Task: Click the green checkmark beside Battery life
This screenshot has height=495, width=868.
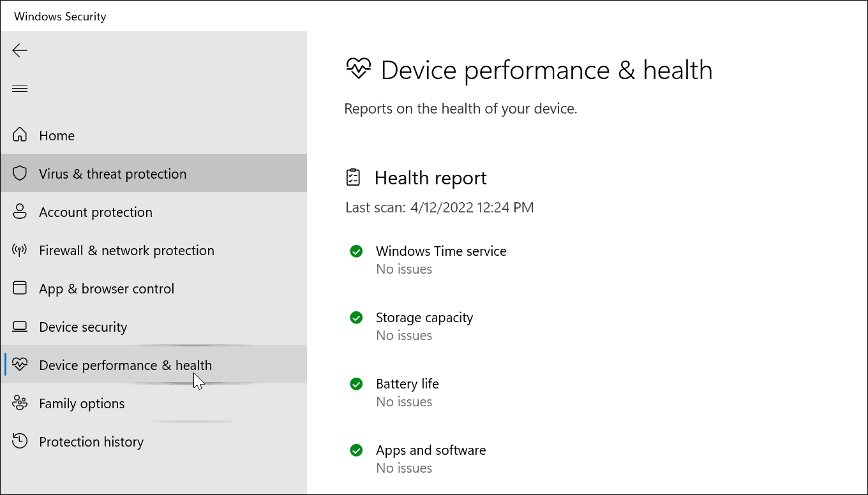Action: (x=356, y=383)
